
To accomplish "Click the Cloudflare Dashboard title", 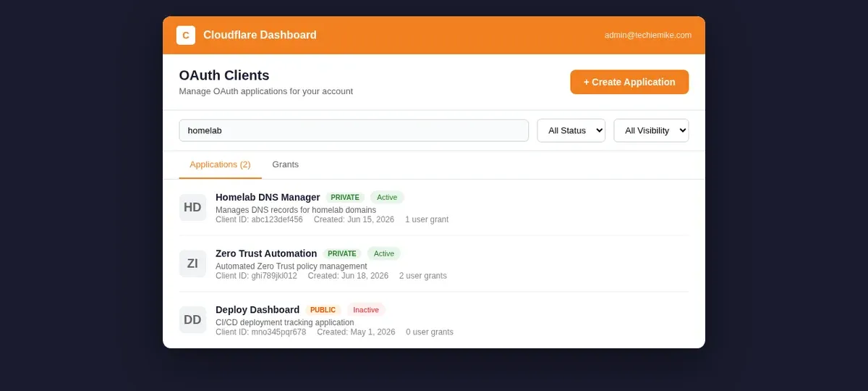I will point(260,35).
